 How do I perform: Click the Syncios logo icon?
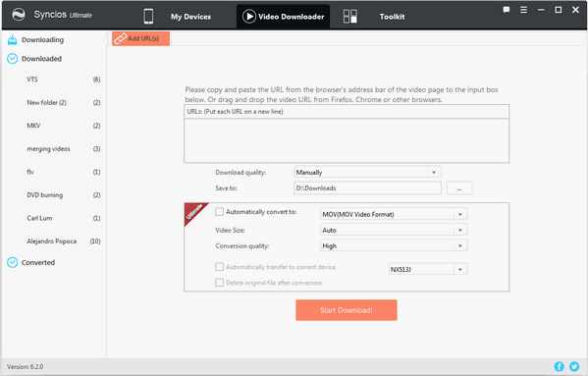(19, 15)
